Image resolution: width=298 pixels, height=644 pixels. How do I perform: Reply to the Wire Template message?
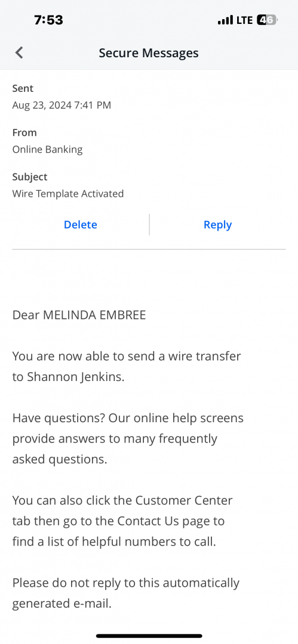click(x=218, y=225)
